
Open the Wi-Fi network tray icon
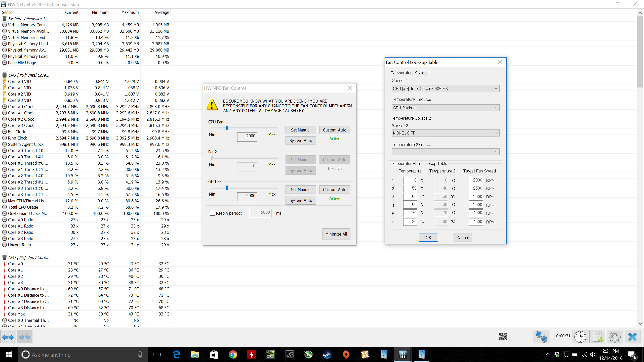point(584,355)
